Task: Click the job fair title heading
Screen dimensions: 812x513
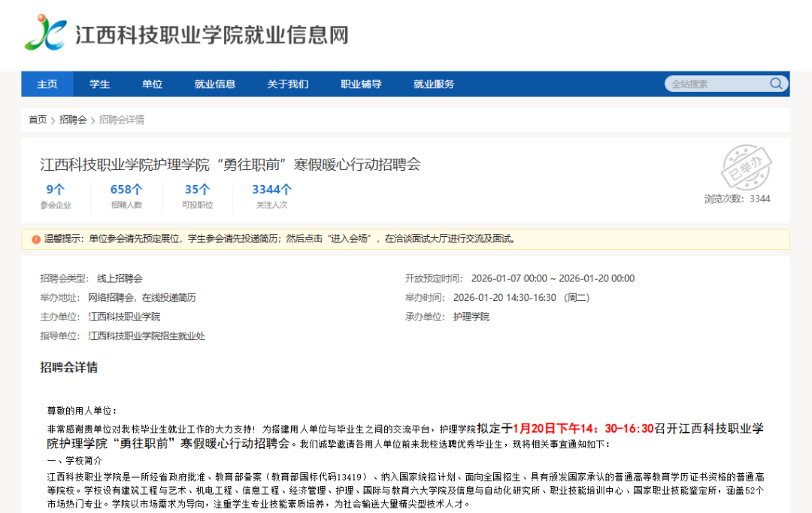Action: tap(230, 164)
